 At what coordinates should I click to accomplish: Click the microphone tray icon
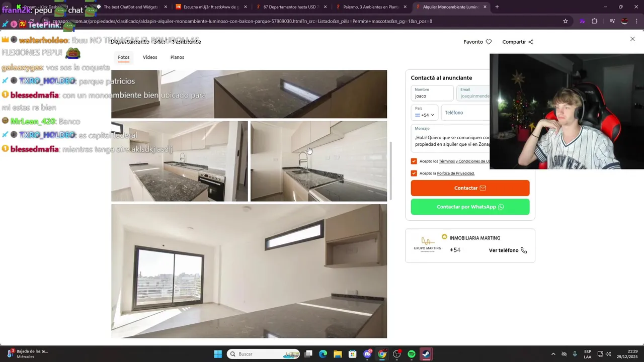click(575, 354)
